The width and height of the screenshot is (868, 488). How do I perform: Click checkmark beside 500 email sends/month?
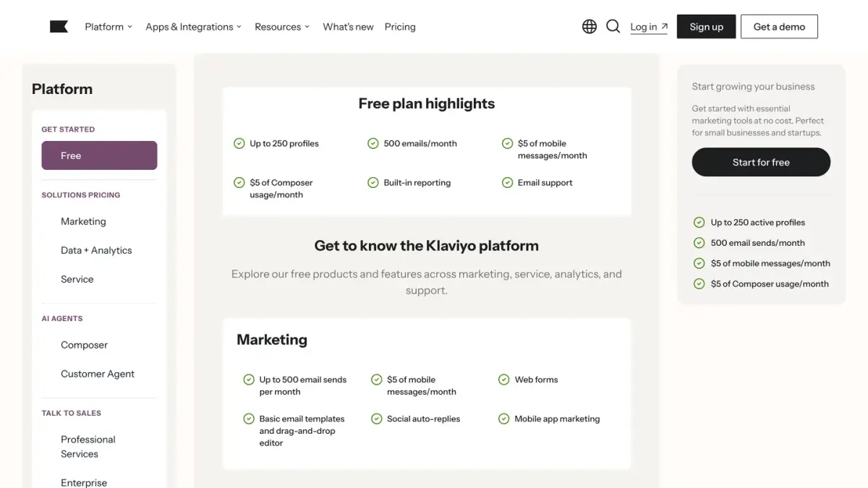(x=699, y=243)
